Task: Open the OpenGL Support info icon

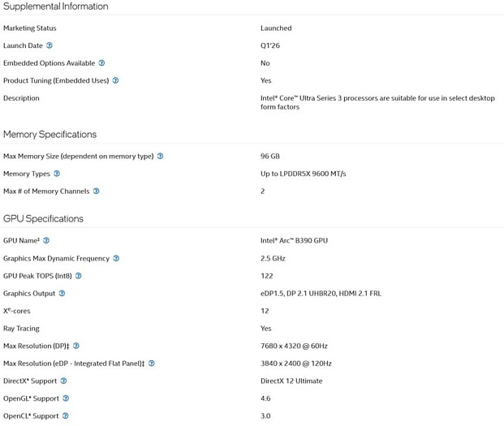Action: tap(66, 398)
